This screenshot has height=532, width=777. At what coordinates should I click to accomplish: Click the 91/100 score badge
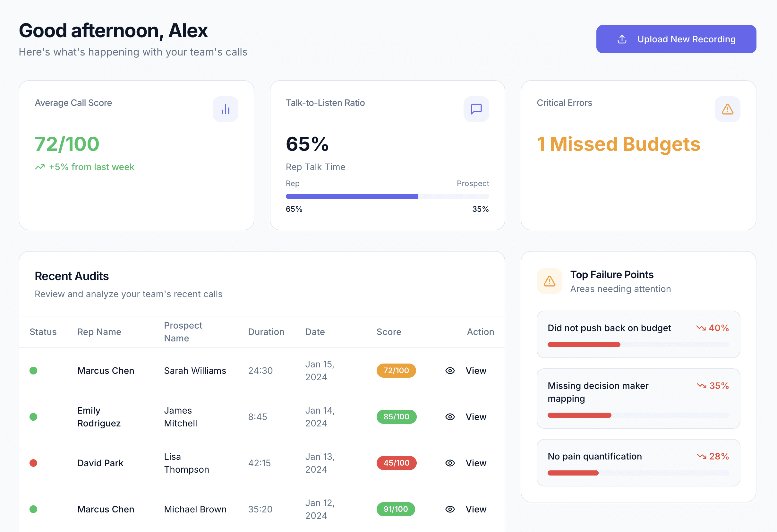(396, 509)
